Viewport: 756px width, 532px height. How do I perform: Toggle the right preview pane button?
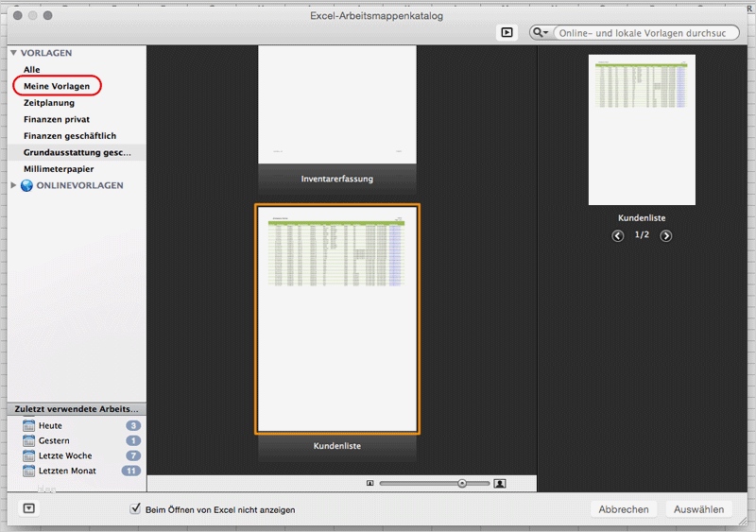pyautogui.click(x=507, y=32)
